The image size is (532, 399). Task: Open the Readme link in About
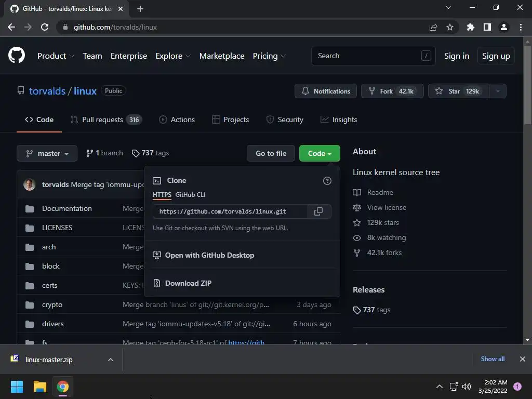click(x=373, y=192)
